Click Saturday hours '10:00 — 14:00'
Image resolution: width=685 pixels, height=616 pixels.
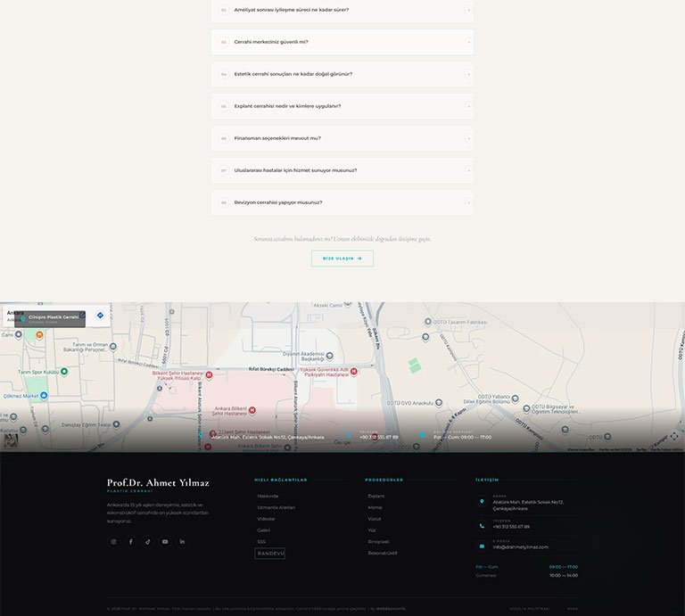coord(564,575)
